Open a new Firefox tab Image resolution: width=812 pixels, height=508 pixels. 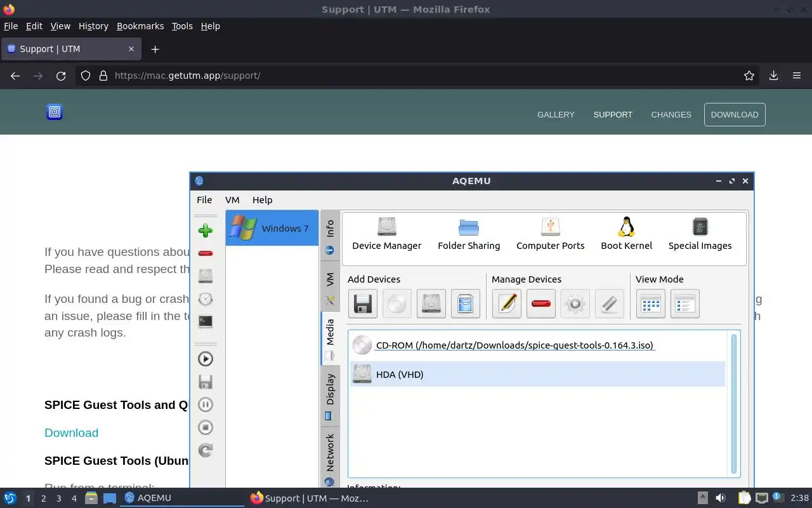pyautogui.click(x=155, y=49)
